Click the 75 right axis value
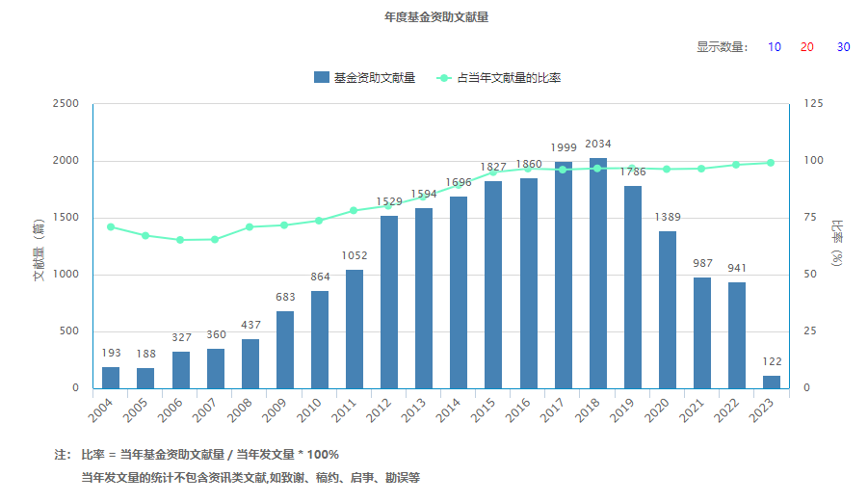The height and width of the screenshot is (502, 868). pos(810,218)
